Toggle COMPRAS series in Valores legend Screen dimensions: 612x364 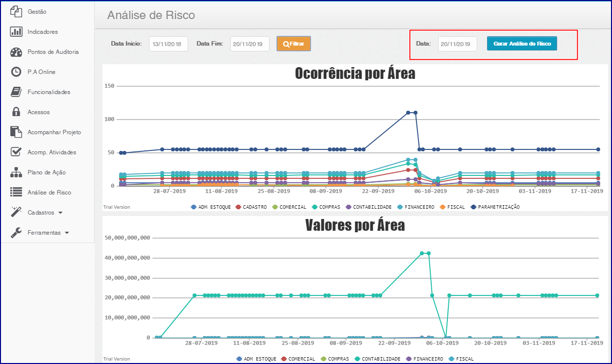(334, 359)
